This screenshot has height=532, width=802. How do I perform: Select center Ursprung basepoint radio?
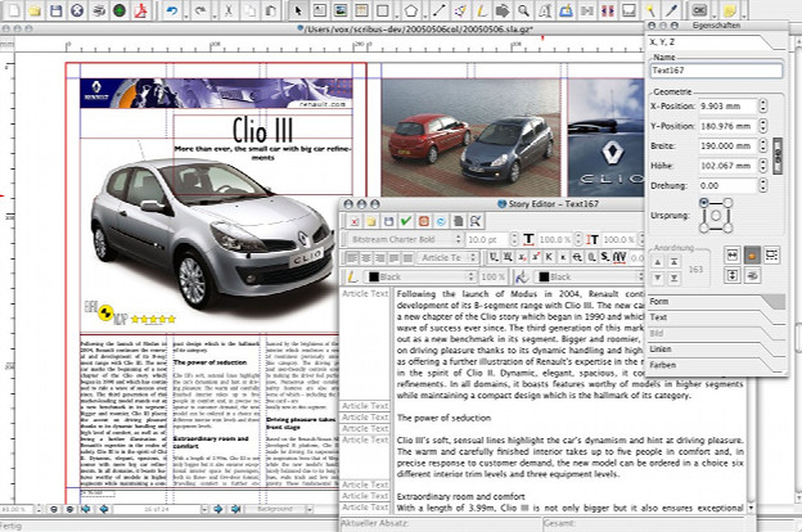click(x=716, y=216)
